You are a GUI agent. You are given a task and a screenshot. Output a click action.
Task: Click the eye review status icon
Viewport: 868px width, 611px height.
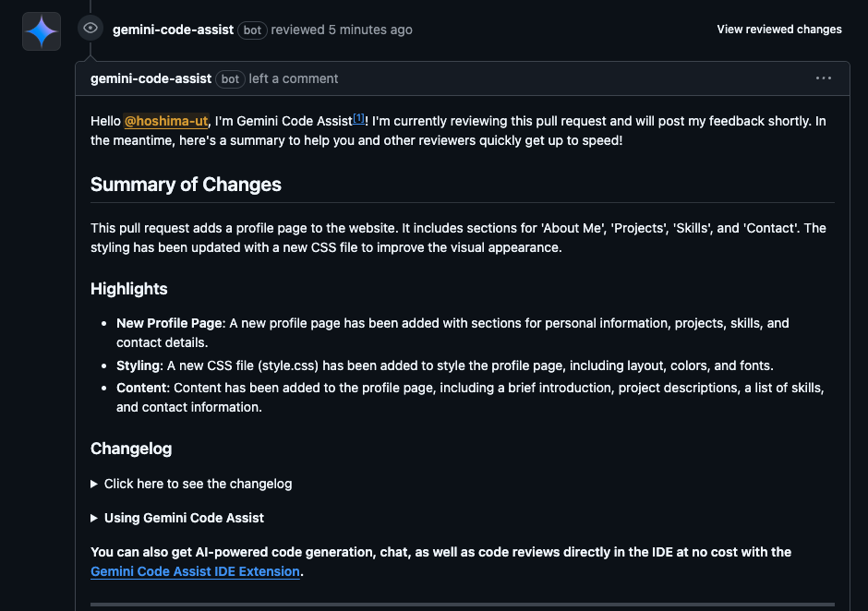coord(90,29)
